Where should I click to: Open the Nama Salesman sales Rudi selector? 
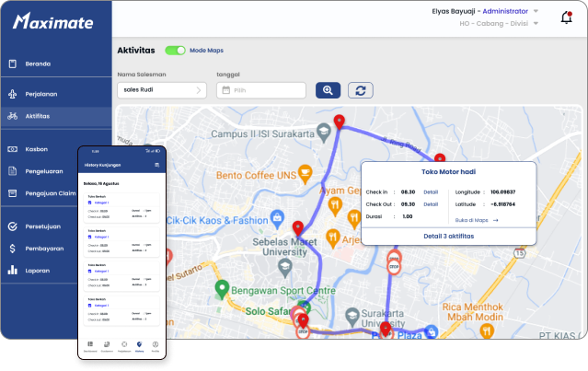tap(162, 90)
